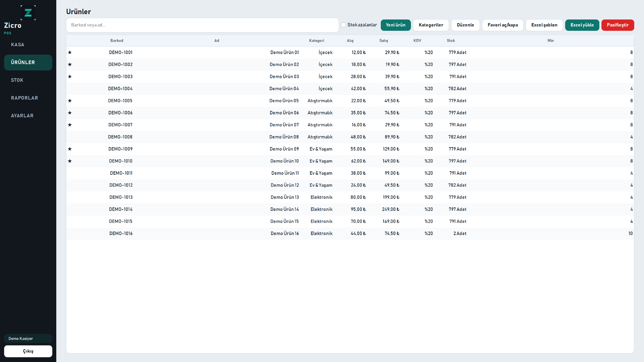Click the Alış column header

point(350,41)
